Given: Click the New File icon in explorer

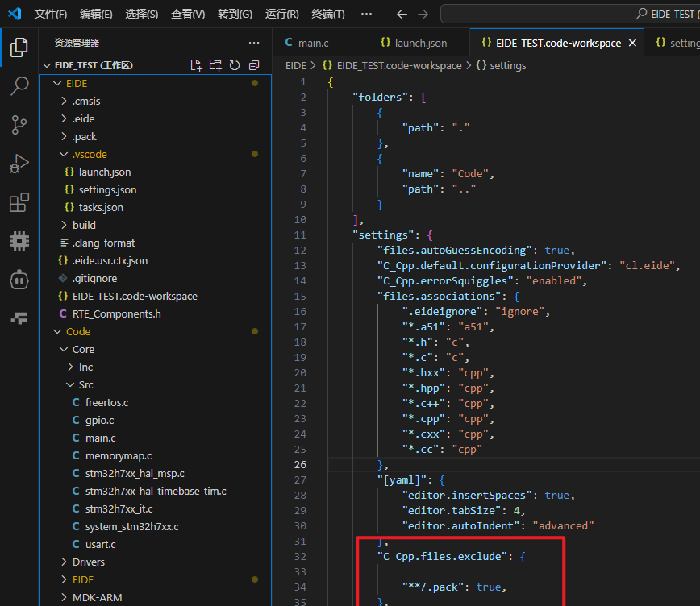Looking at the screenshot, I should pos(196,65).
